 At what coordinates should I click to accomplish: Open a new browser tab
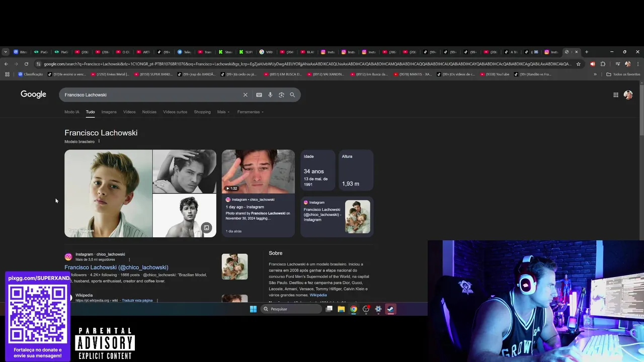pyautogui.click(x=586, y=52)
